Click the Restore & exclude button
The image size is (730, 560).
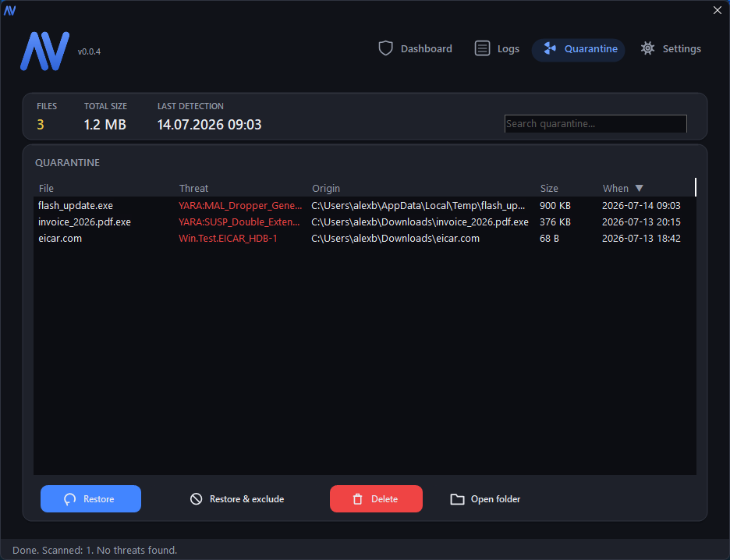(237, 499)
